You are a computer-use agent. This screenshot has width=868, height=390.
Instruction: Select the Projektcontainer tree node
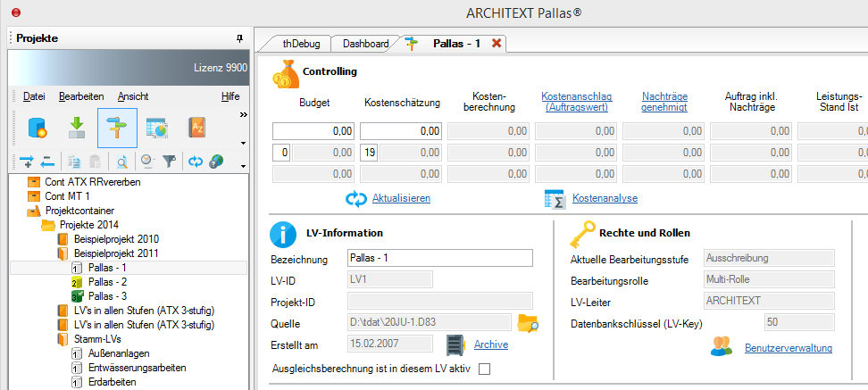click(79, 211)
